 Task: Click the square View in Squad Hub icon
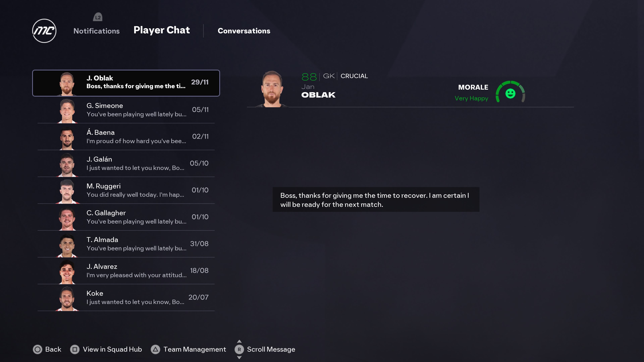(x=74, y=349)
